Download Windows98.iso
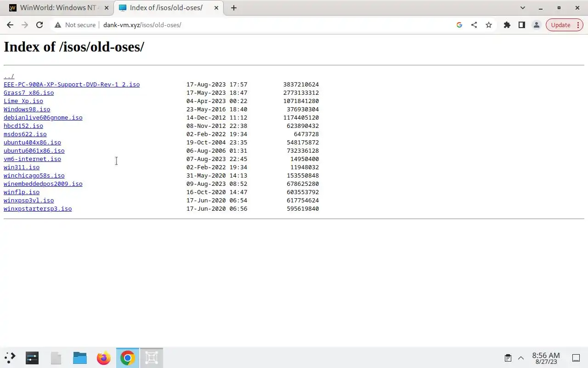Screen dimensions: 588x368 click(27, 109)
